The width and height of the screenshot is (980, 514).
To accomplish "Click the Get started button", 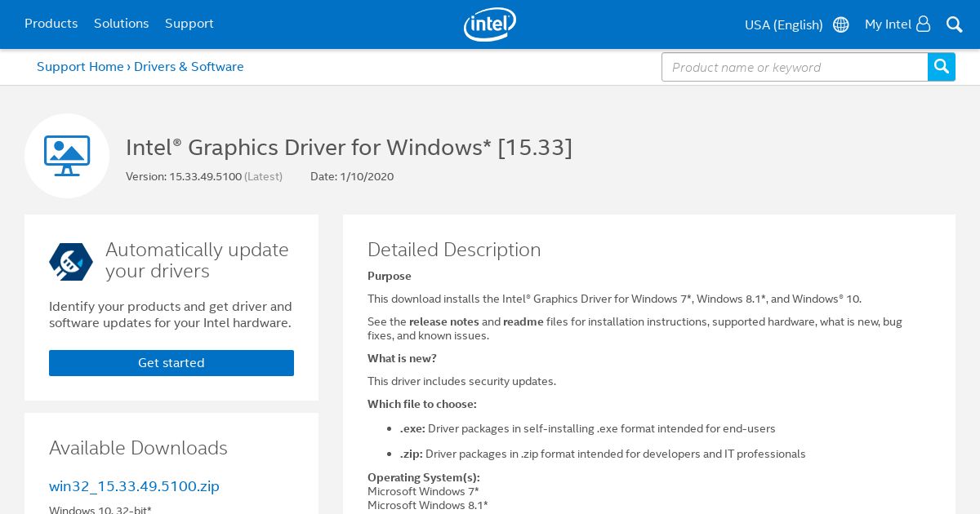I will [x=171, y=363].
